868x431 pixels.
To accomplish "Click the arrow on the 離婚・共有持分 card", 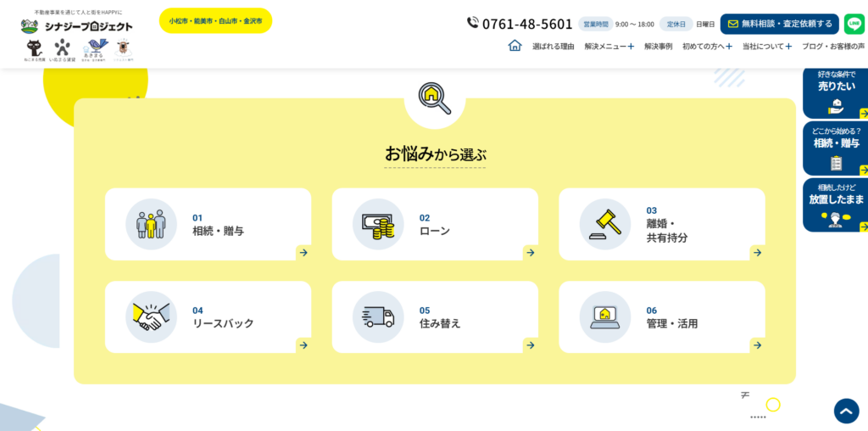I will coord(757,253).
